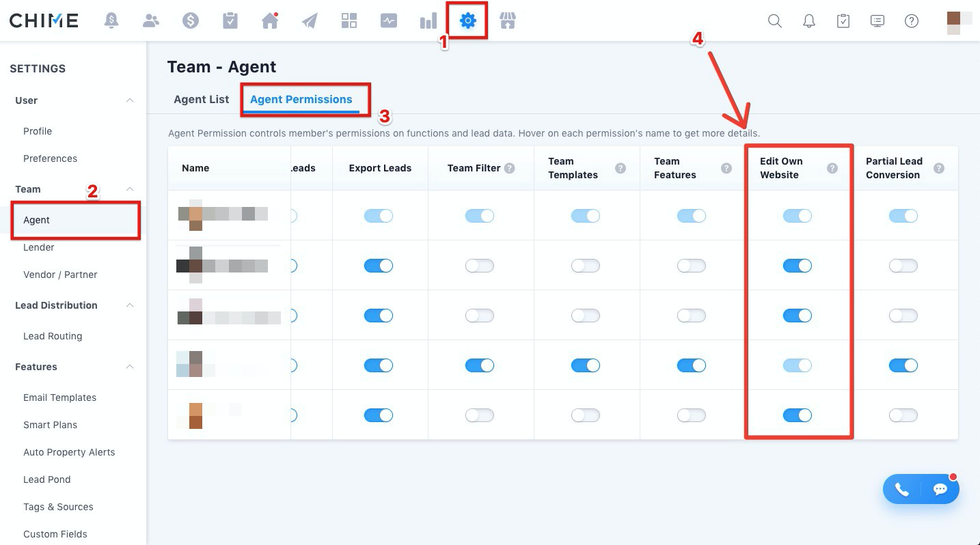Open the people/contacts icon in top bar
This screenshot has width=980, height=545.
click(x=151, y=21)
